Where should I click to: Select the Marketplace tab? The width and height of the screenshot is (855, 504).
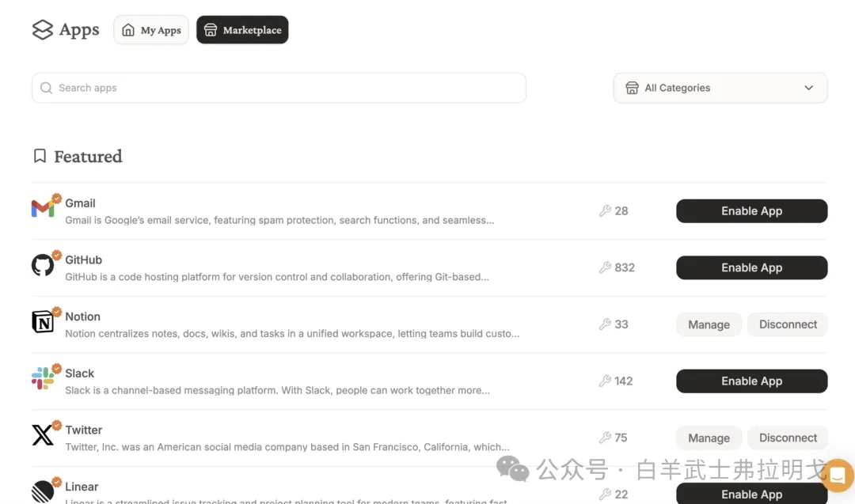tap(242, 30)
